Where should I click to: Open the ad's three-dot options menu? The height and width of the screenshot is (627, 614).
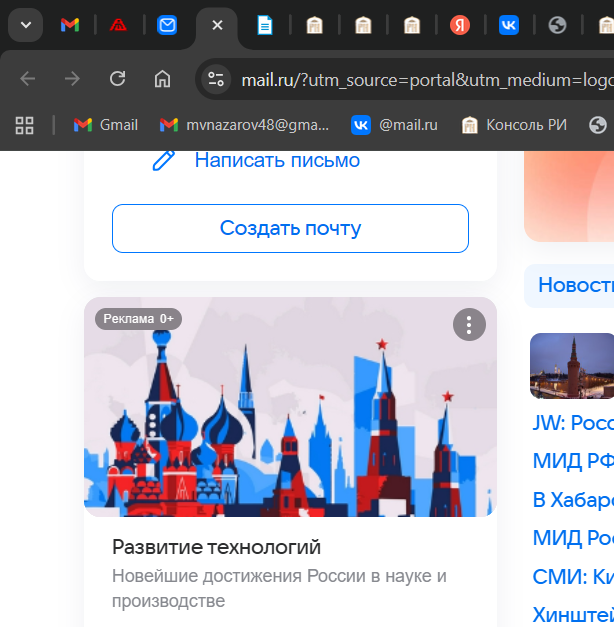469,324
